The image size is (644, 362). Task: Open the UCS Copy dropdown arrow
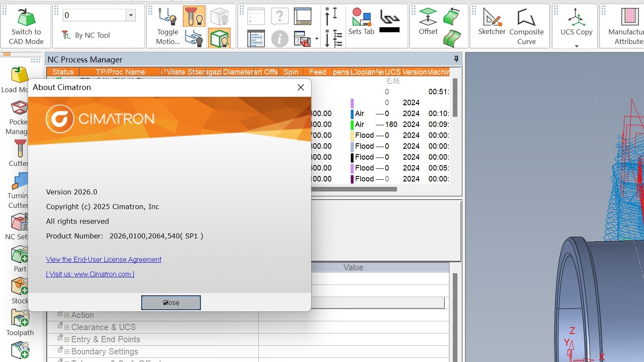(x=576, y=46)
